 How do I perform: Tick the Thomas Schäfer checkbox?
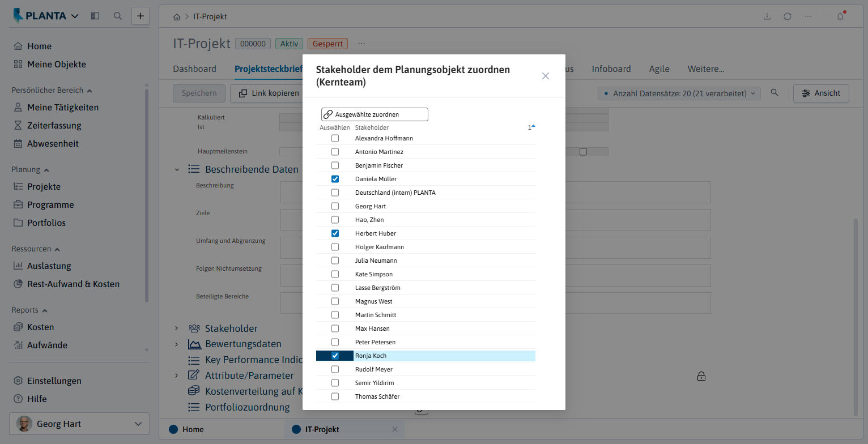[x=335, y=396]
